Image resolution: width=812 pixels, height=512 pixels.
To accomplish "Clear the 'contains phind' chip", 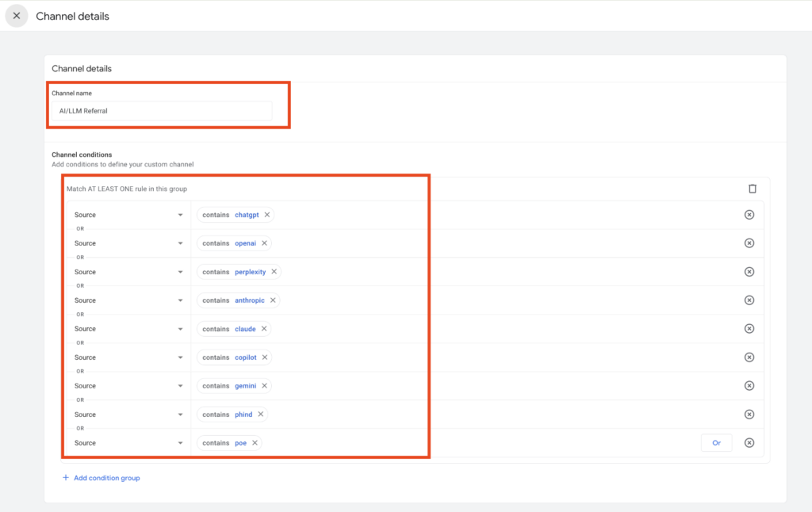I will pyautogui.click(x=260, y=415).
